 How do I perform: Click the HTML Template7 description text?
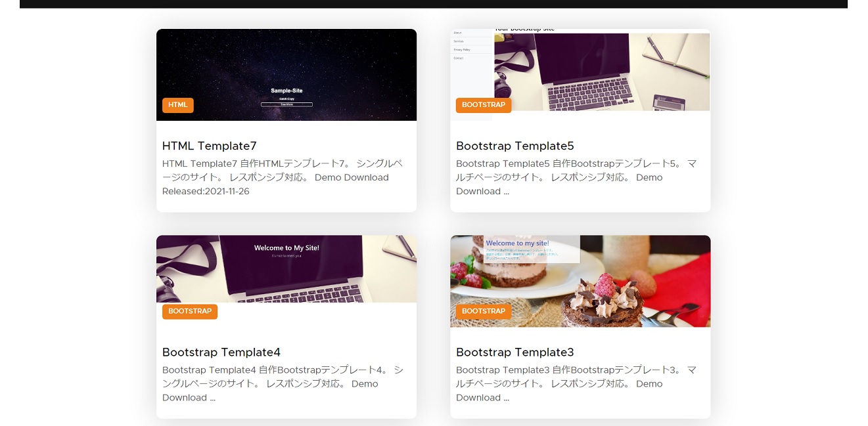283,177
